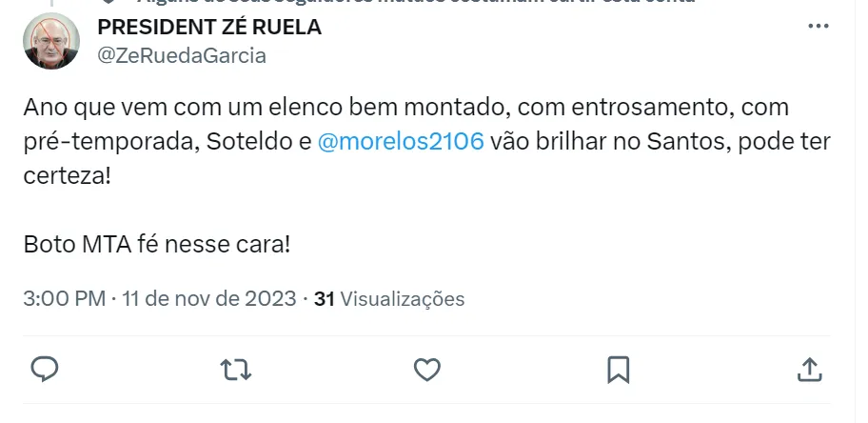Image resolution: width=868 pixels, height=423 pixels.
Task: Open the @morelos2106 mention
Action: pyautogui.click(x=400, y=142)
